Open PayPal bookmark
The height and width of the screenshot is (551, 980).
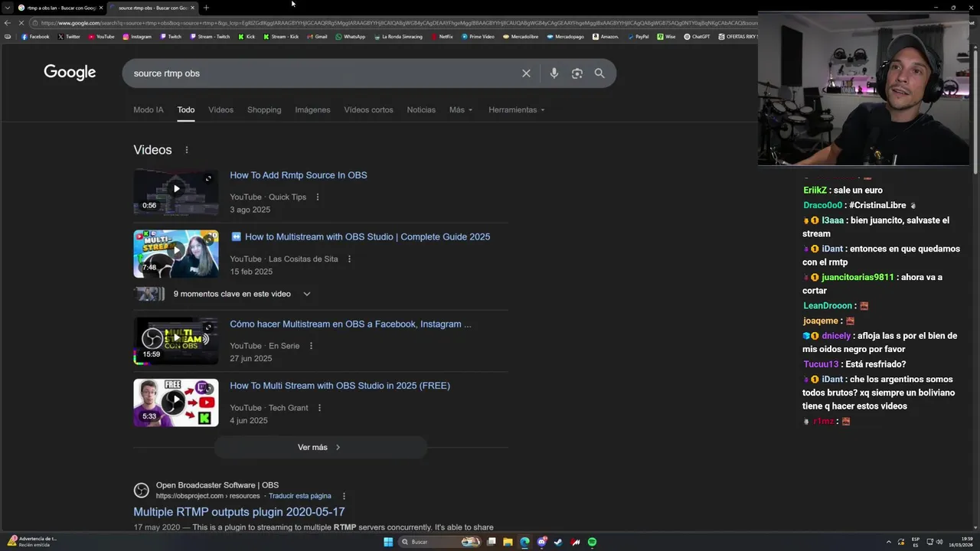[x=638, y=37]
